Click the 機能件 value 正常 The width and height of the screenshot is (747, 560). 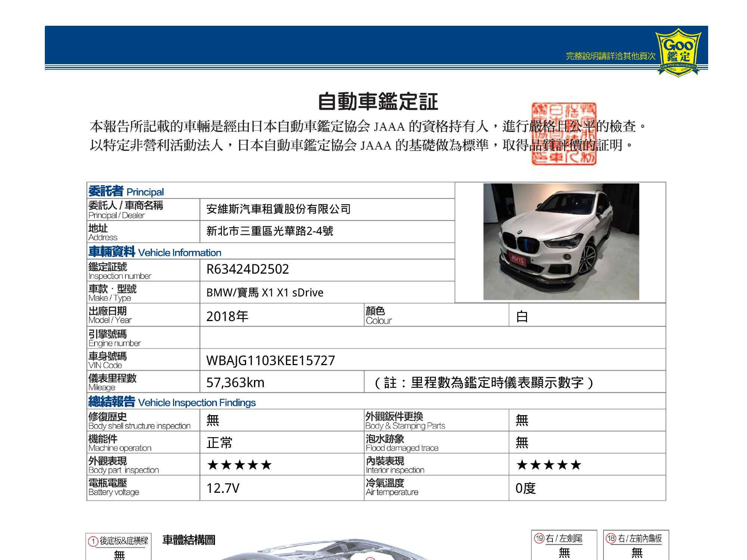pyautogui.click(x=219, y=442)
